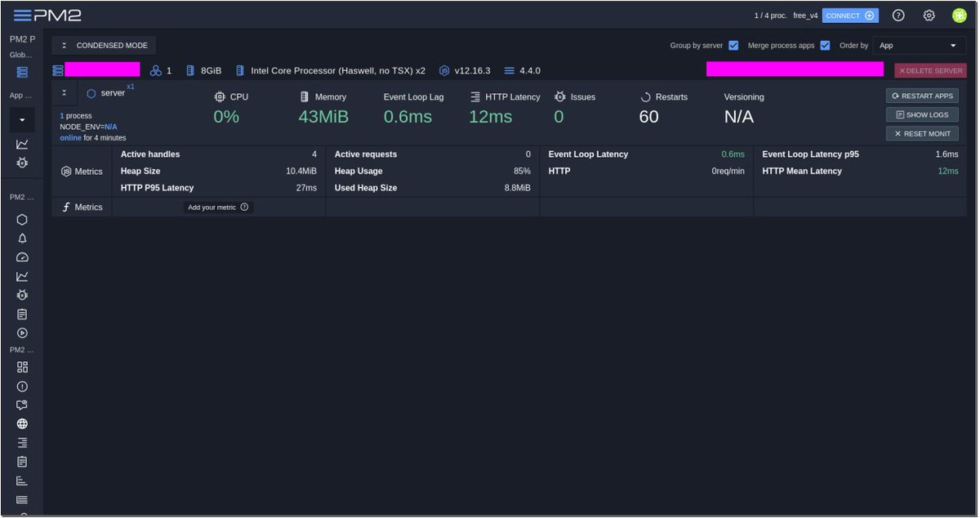
Task: Open document icon directly above the play icon
Action: point(22,314)
